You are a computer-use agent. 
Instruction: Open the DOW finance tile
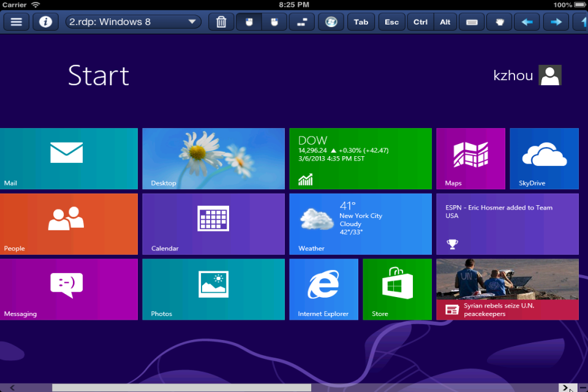click(x=360, y=159)
